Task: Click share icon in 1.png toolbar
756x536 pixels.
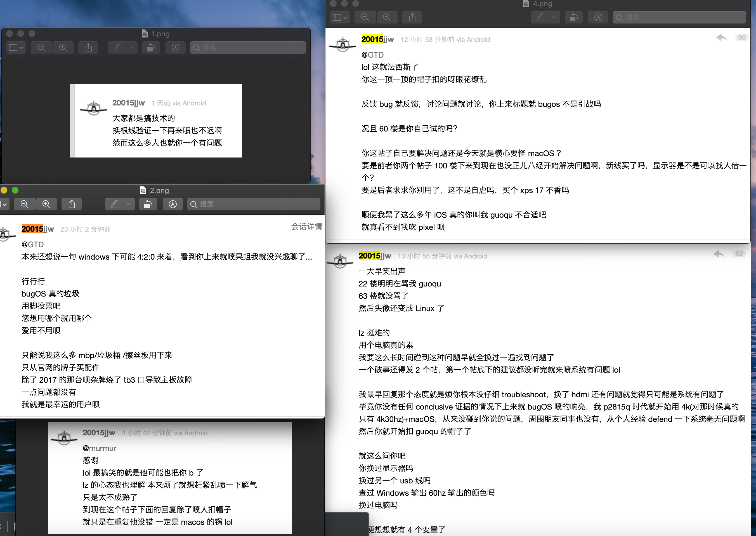Action: (x=88, y=48)
